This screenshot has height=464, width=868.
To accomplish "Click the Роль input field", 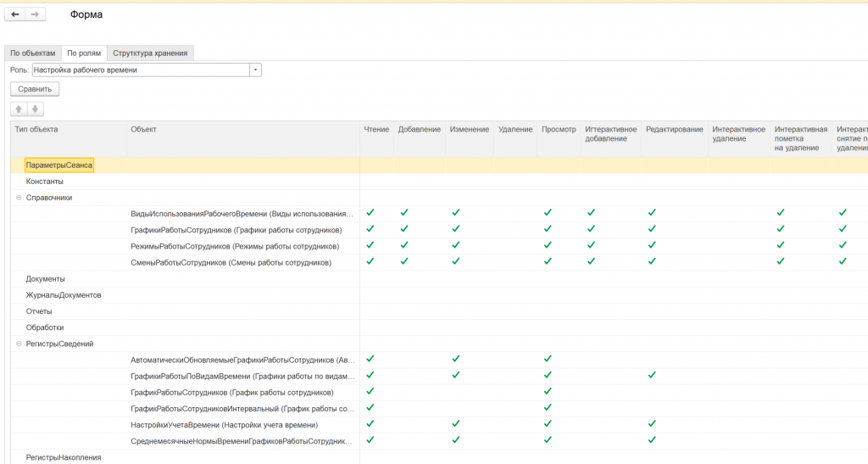I will coord(141,70).
